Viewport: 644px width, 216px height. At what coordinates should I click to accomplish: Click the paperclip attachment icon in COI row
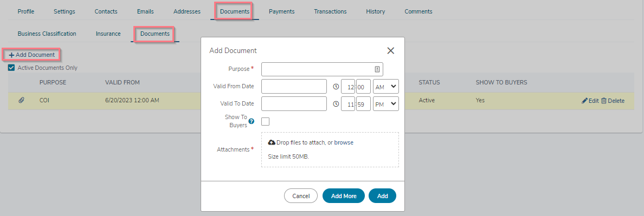[x=22, y=100]
